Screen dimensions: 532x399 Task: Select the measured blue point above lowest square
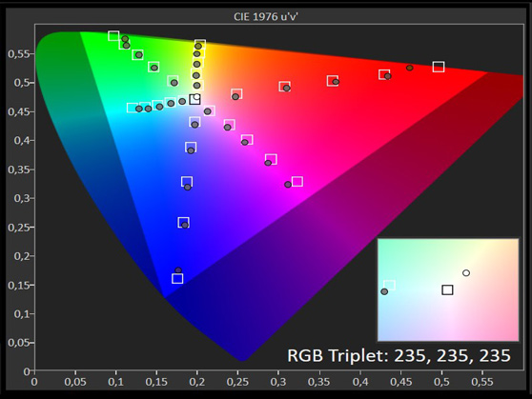[178, 270]
